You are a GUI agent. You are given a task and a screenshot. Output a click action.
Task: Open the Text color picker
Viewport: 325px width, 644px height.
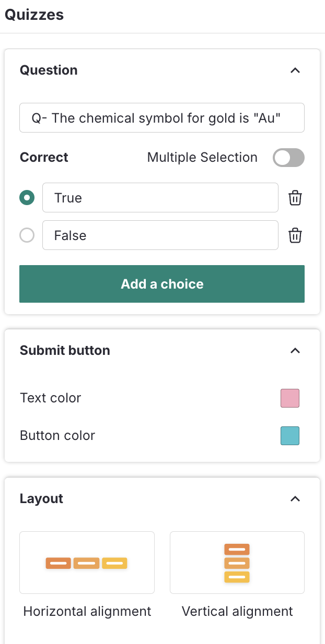290,398
